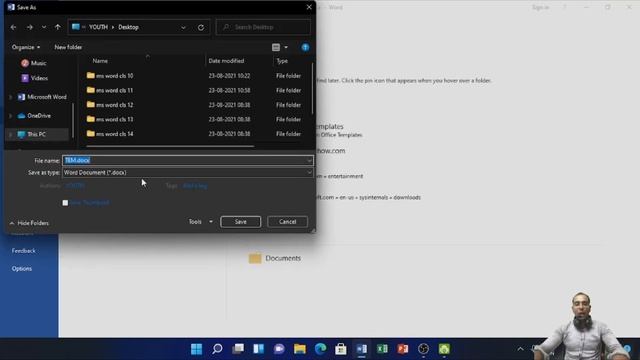Open File Explorer from taskbar
The width and height of the screenshot is (640, 360).
pos(300,349)
